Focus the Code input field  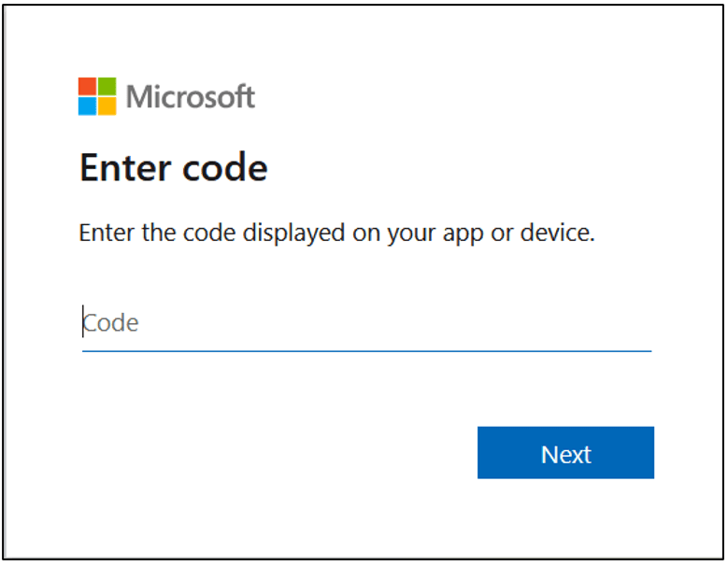point(366,323)
